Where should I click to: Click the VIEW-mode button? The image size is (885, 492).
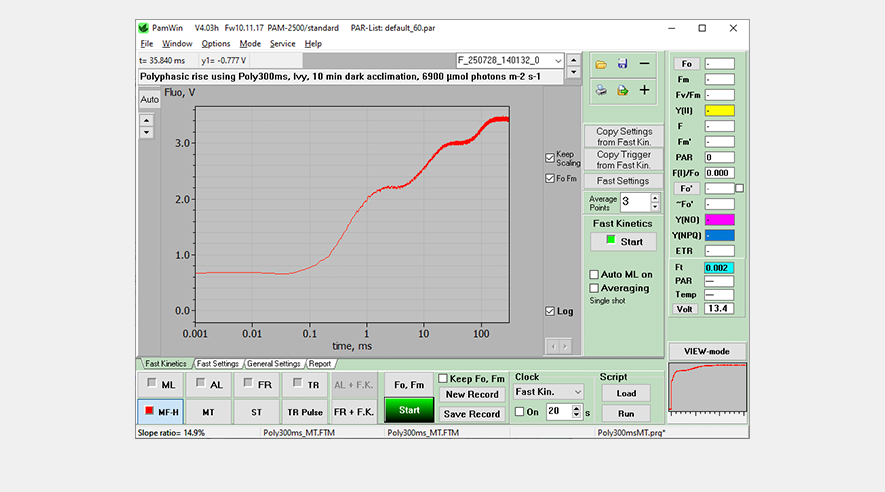(x=707, y=352)
